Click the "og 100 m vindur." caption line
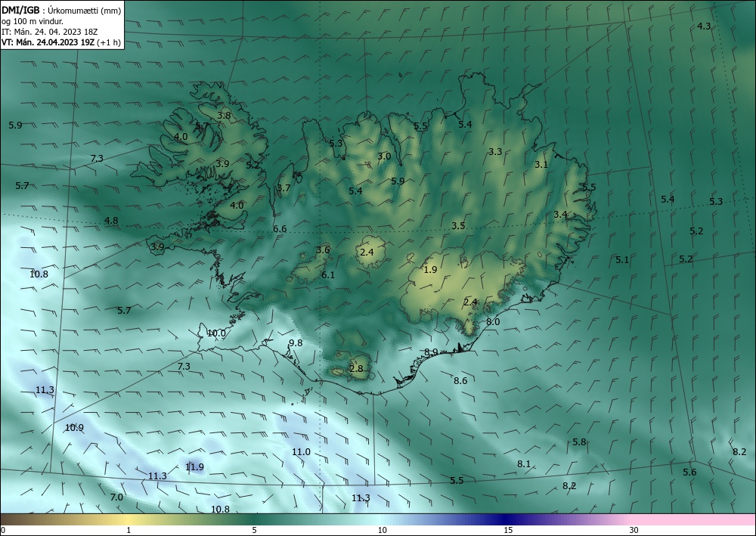Viewport: 756px width, 536px height. (33, 21)
